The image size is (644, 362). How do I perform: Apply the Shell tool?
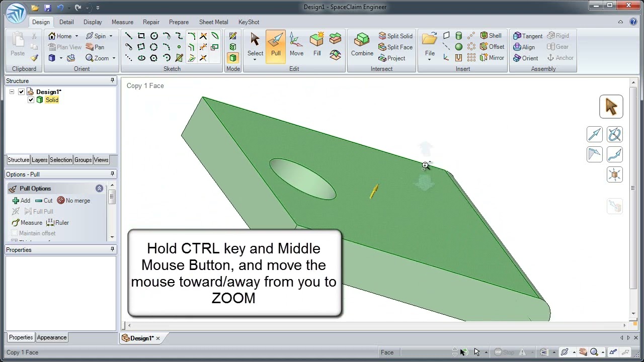coord(491,36)
